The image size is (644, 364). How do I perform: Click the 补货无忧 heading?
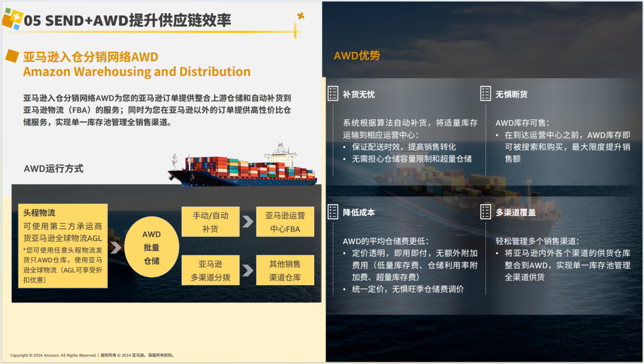(358, 94)
